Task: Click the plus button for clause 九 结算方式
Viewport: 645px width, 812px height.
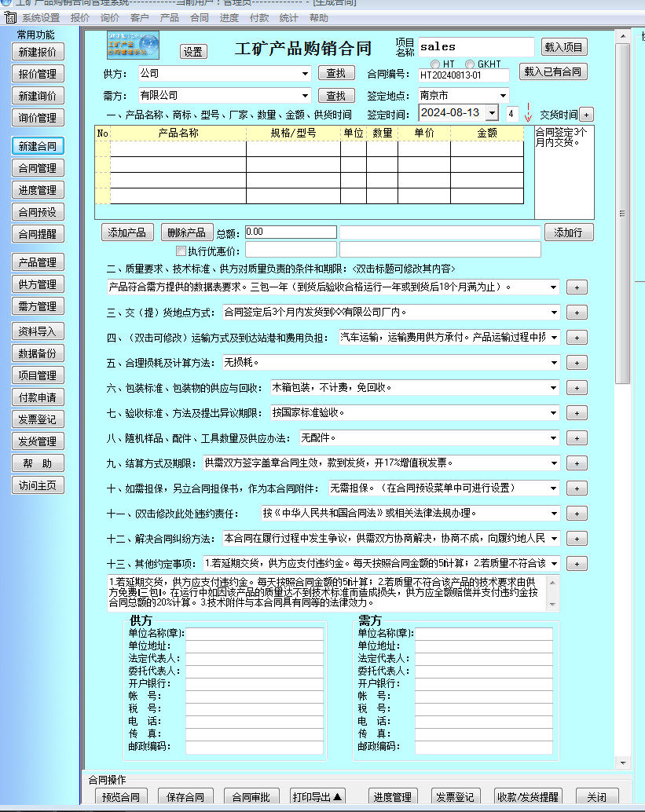Action: 577,463
